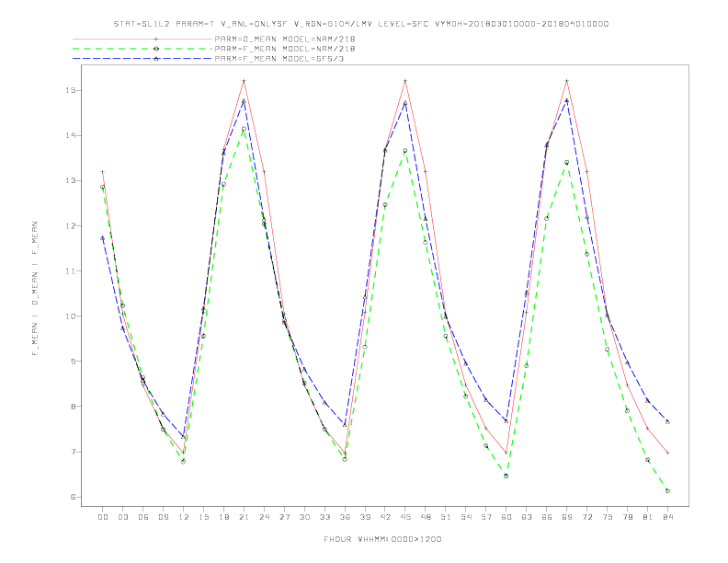Click red plus peak point at hour 21
Screen dimensions: 728x563
pyautogui.click(x=244, y=81)
